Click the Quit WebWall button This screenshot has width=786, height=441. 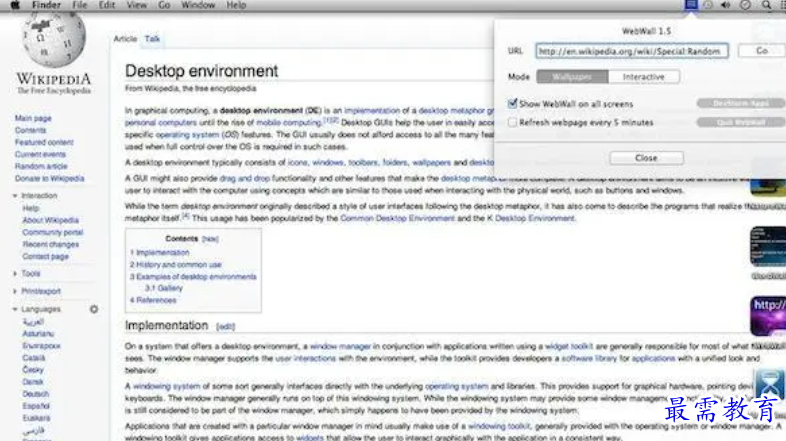pyautogui.click(x=740, y=122)
